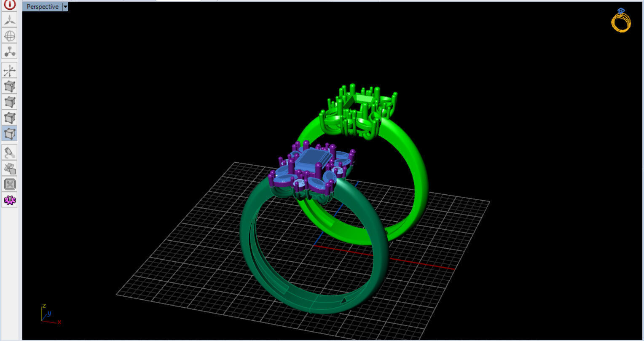Screen dimensions: 644x341
Task: Click the Perspective viewport label
Action: pyautogui.click(x=42, y=6)
